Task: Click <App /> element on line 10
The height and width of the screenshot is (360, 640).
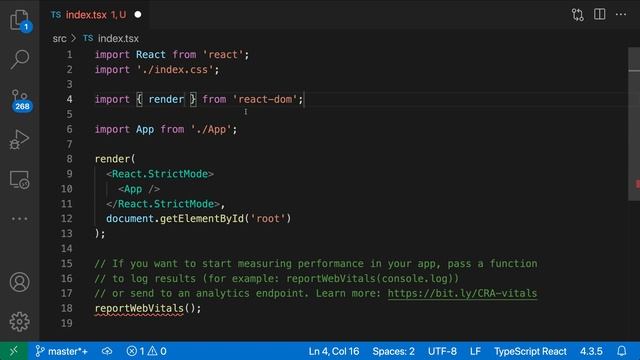Action: (139, 189)
